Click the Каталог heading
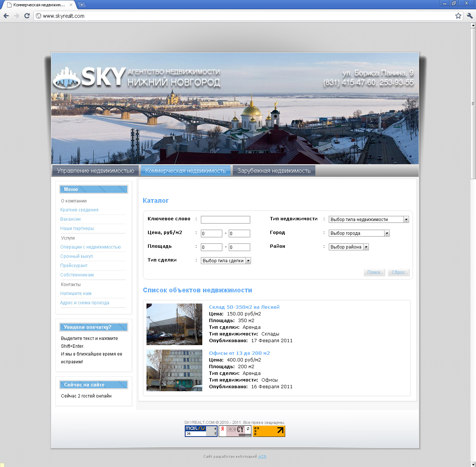The width and height of the screenshot is (476, 467). point(155,201)
